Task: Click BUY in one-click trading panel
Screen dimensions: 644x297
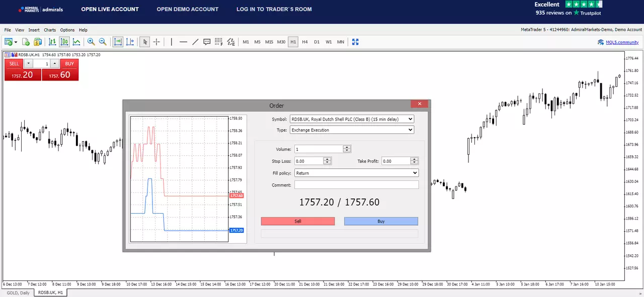Action: [x=69, y=64]
